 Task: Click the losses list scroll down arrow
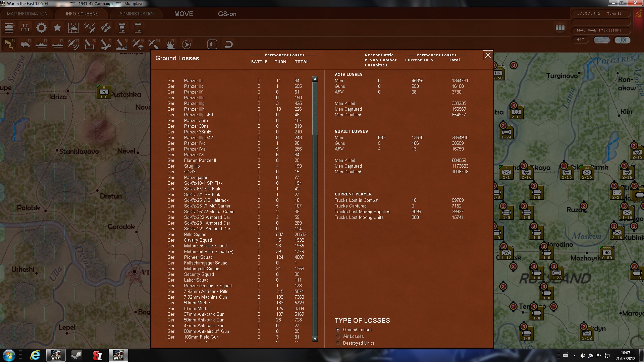point(315,339)
